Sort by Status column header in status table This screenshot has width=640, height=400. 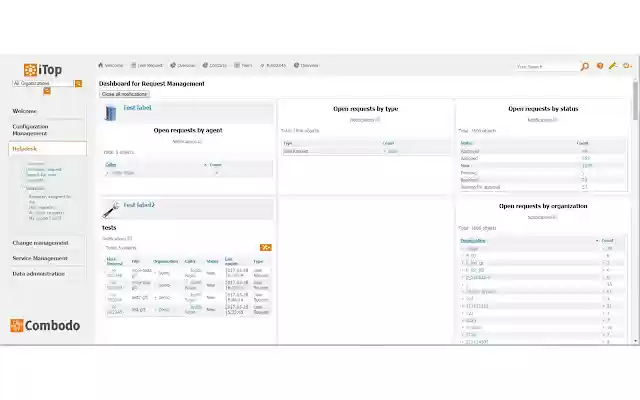466,143
